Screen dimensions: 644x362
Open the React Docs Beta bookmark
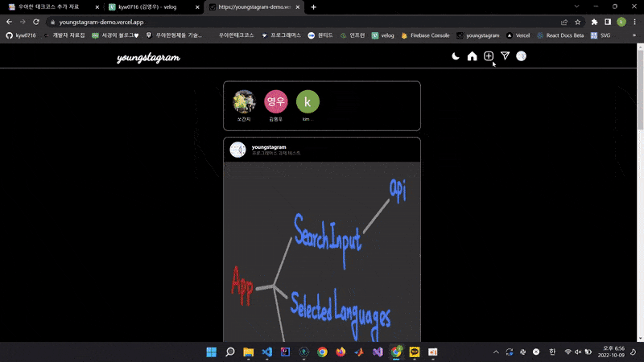560,35
